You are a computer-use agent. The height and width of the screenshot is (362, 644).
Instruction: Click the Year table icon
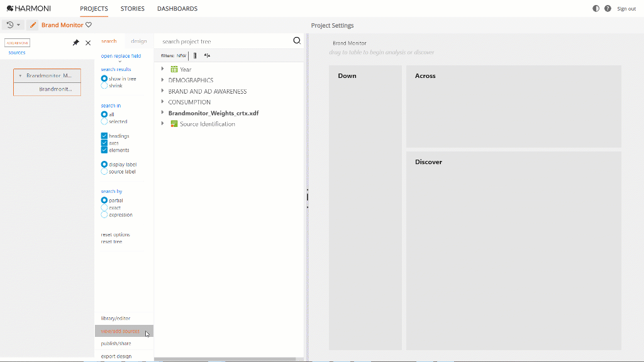174,69
